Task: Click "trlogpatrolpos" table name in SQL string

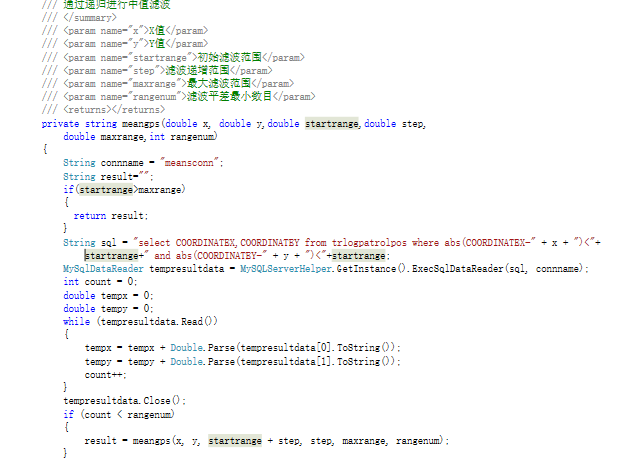Action: pyautogui.click(x=369, y=243)
